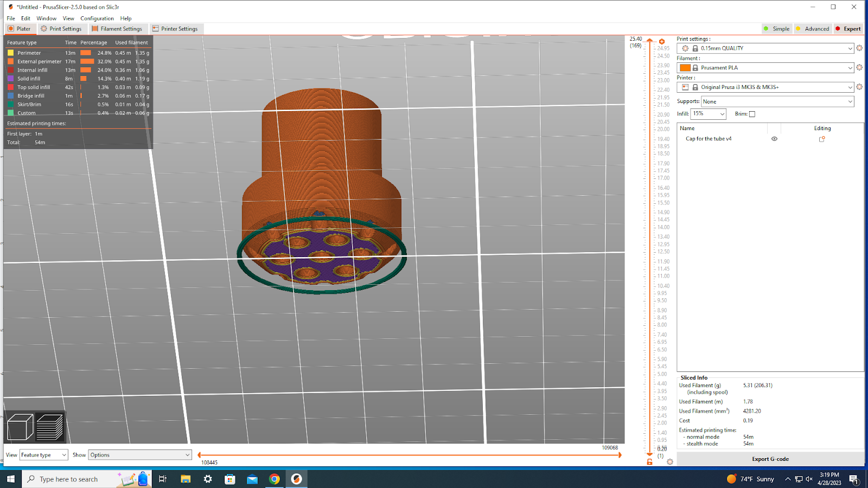
Task: Click the right thumb of the horizontal moves slider
Action: pyautogui.click(x=620, y=455)
